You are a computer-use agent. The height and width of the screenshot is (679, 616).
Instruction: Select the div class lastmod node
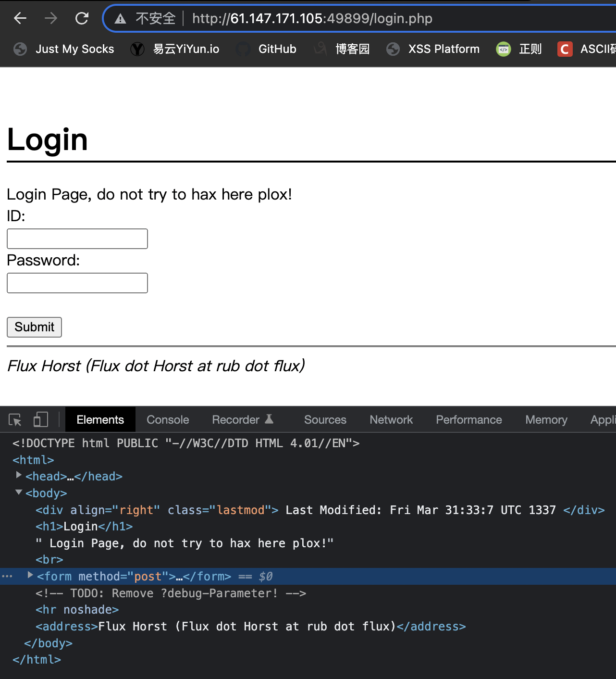[320, 510]
